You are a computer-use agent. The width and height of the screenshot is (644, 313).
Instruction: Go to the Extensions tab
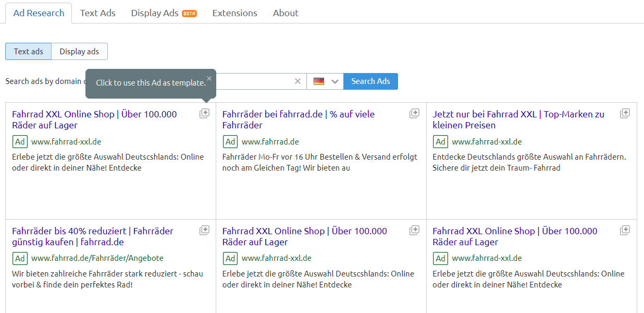234,13
